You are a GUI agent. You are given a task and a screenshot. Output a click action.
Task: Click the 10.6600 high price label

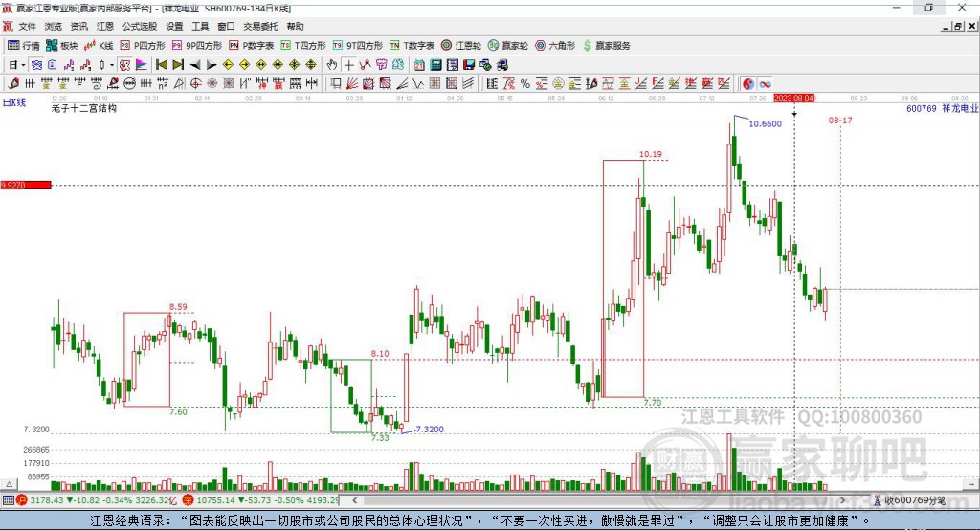pyautogui.click(x=765, y=123)
